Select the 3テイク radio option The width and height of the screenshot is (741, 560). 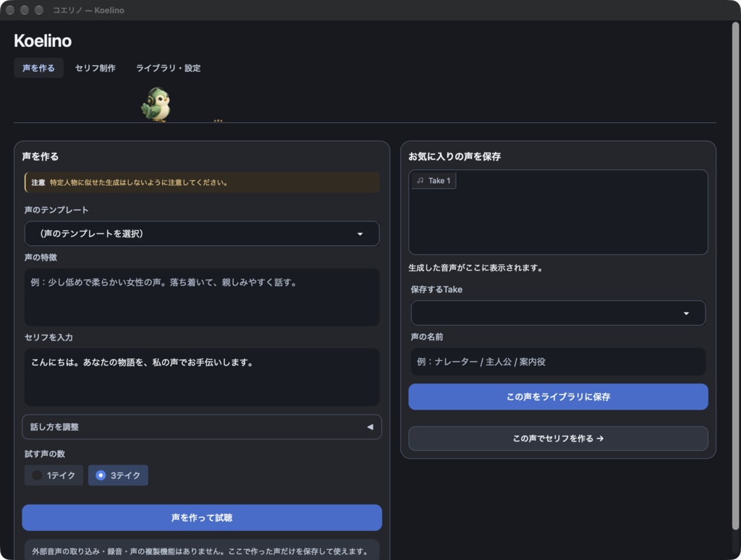[118, 475]
